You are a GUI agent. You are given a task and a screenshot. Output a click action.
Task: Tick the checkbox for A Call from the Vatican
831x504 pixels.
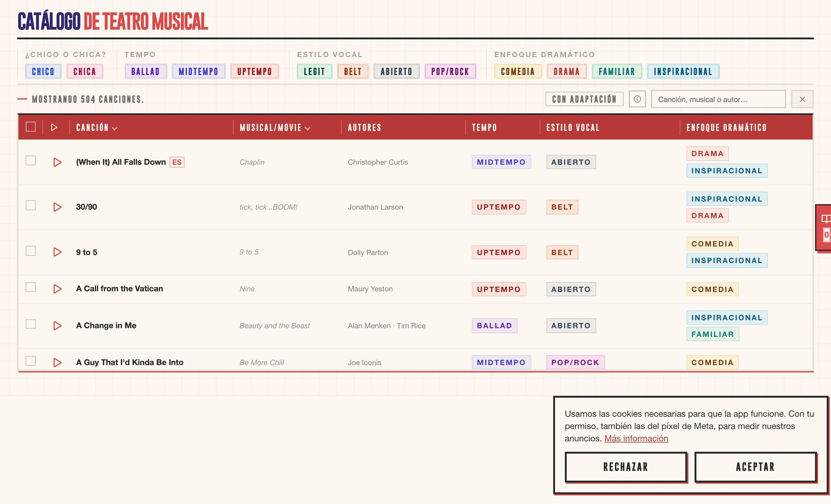[x=31, y=287]
